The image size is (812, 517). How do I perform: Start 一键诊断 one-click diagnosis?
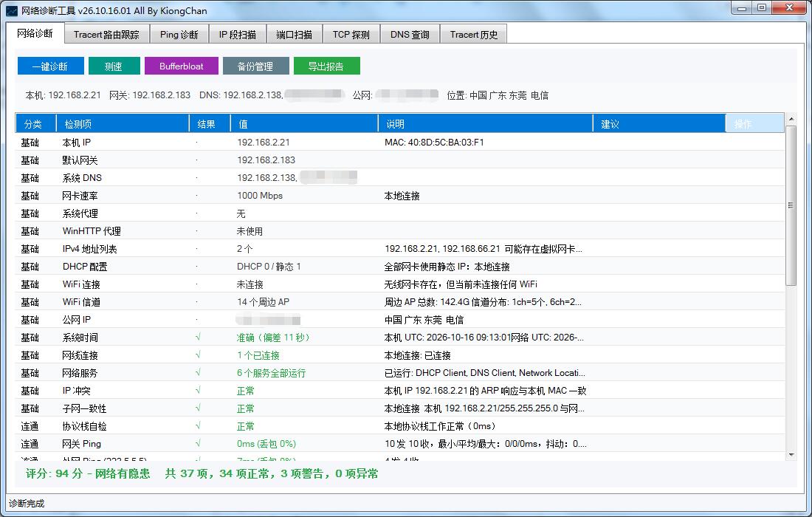[50, 66]
